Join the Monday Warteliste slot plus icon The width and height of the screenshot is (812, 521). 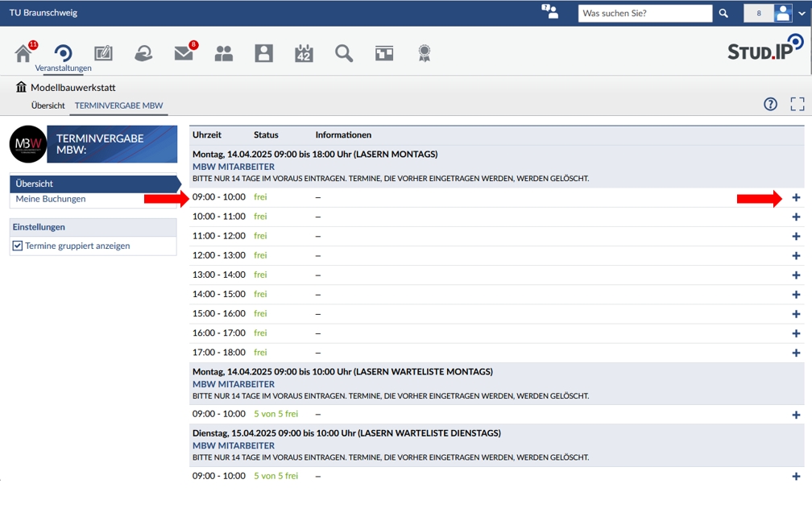pos(796,415)
